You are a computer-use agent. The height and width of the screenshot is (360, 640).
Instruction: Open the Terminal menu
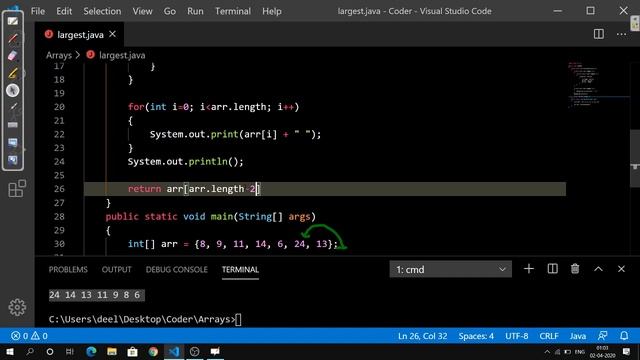click(x=233, y=11)
